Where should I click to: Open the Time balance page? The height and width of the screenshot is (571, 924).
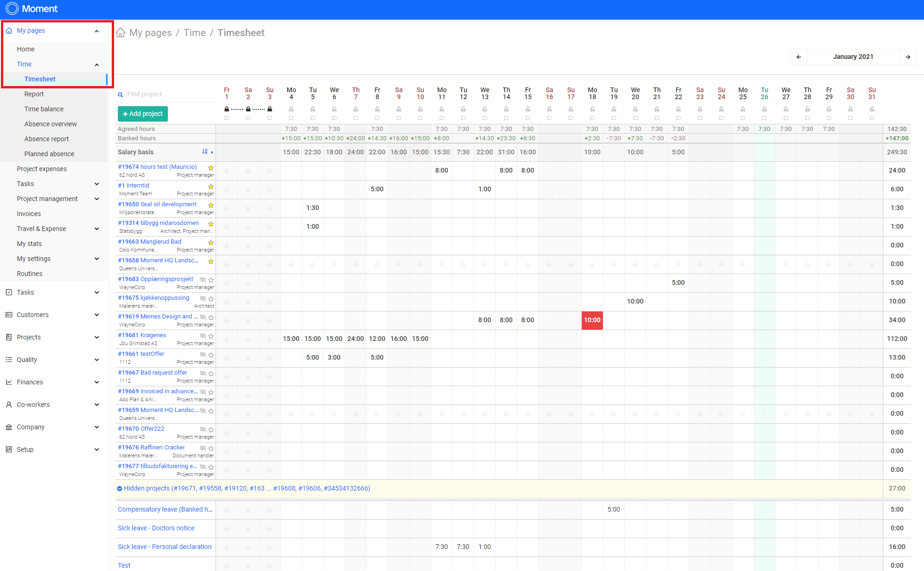[44, 109]
